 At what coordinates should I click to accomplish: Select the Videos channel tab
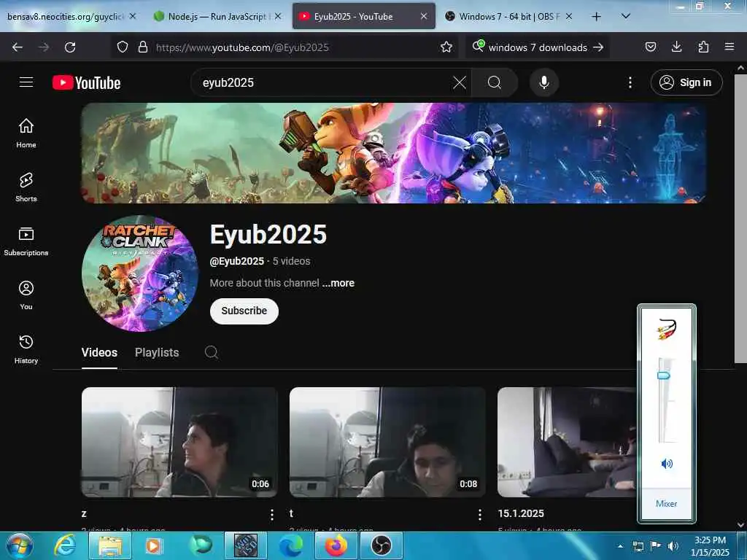tap(99, 352)
